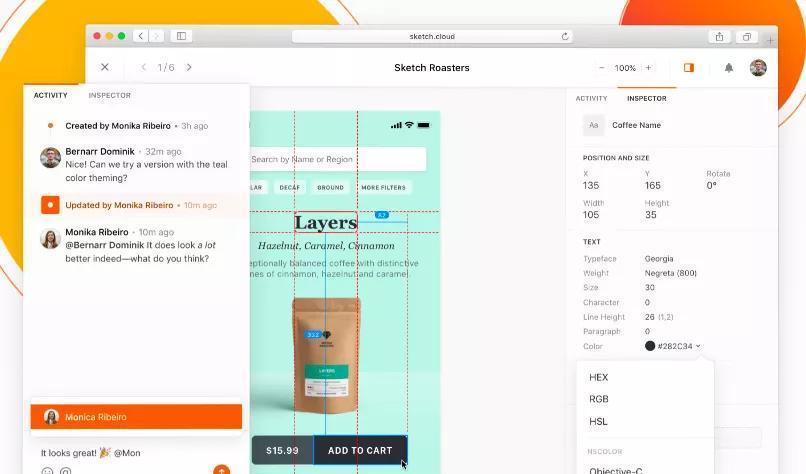Click Created by Monika Ribeiro entry
Image resolution: width=806 pixels, height=474 pixels.
pos(137,126)
